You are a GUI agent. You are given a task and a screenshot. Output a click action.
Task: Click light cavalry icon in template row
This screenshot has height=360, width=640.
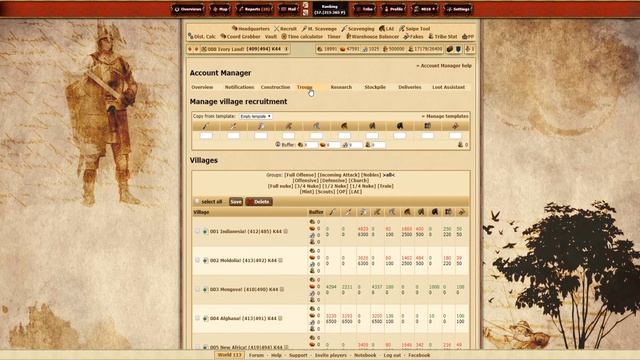click(x=344, y=126)
